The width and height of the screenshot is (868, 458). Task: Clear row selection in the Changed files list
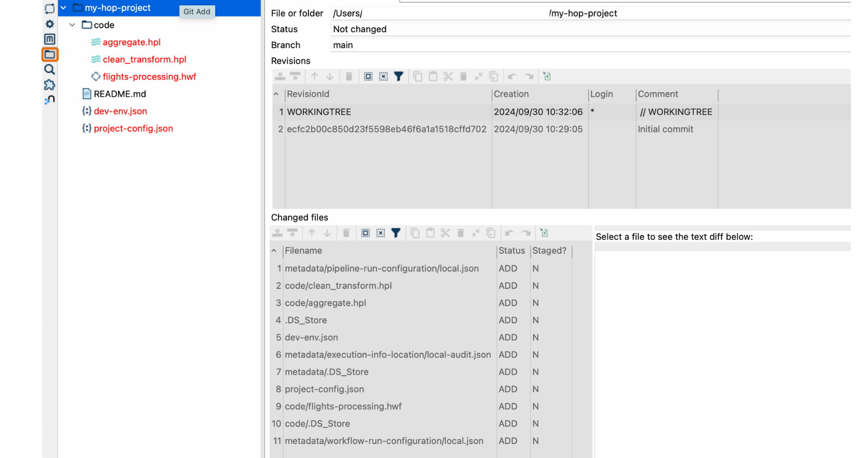pos(381,233)
